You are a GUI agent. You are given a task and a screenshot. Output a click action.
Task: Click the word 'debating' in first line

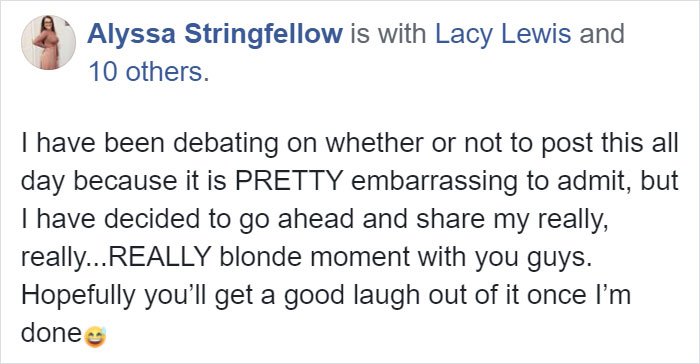(226, 144)
